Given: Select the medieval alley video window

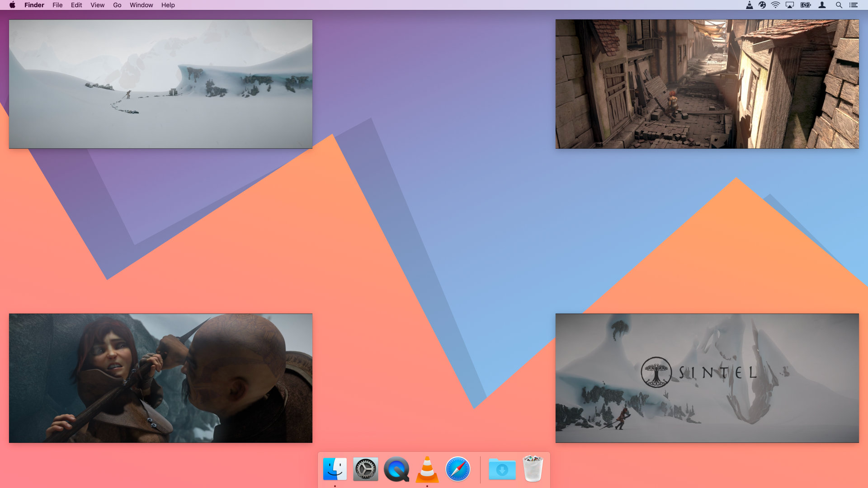Looking at the screenshot, I should 707,84.
